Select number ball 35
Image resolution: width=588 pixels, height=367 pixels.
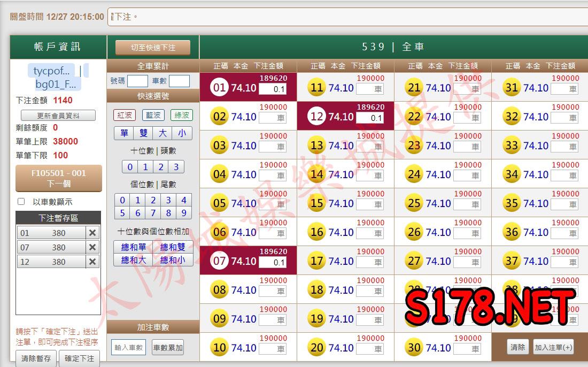[512, 203]
